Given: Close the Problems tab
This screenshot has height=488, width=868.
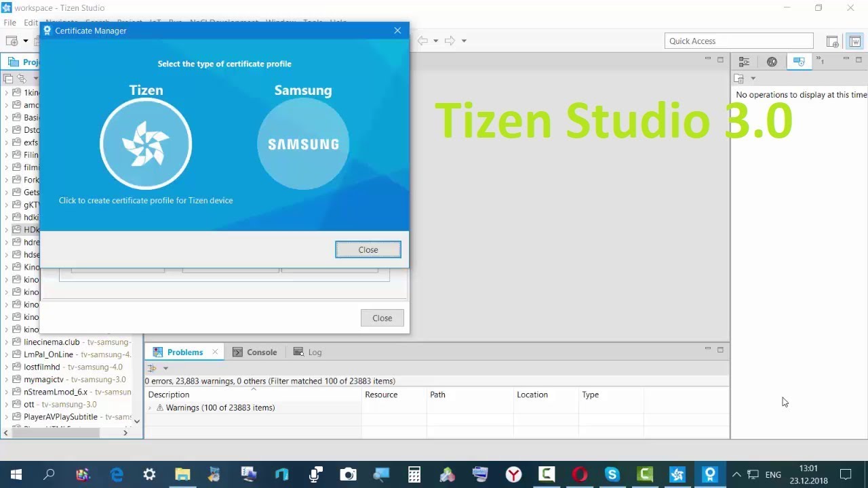Looking at the screenshot, I should click(x=215, y=352).
